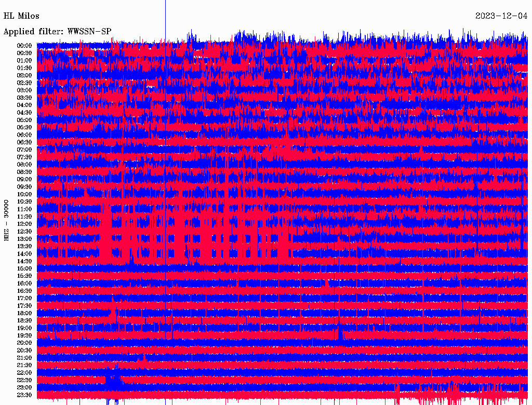Image resolution: width=532 pixels, height=405 pixels.
Task: Select the 13:30 time row label
Action: point(24,246)
